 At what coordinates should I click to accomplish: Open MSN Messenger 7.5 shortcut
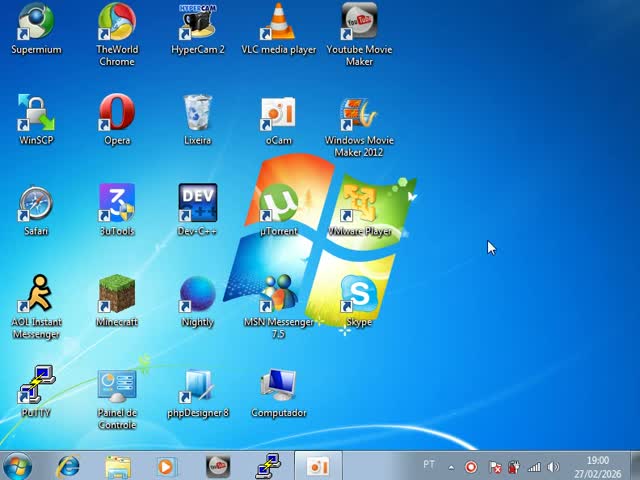point(278,296)
